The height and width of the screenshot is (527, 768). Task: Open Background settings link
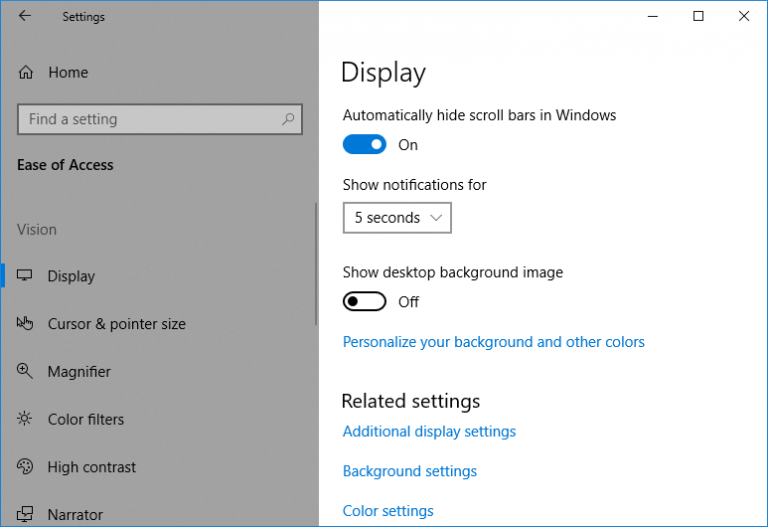[410, 471]
